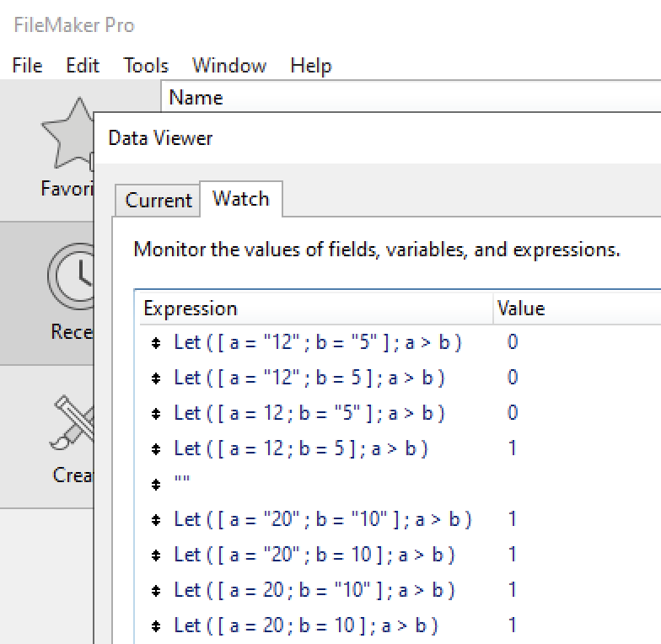Click reorder handle of a = 12; b = "5" row

[x=156, y=414]
